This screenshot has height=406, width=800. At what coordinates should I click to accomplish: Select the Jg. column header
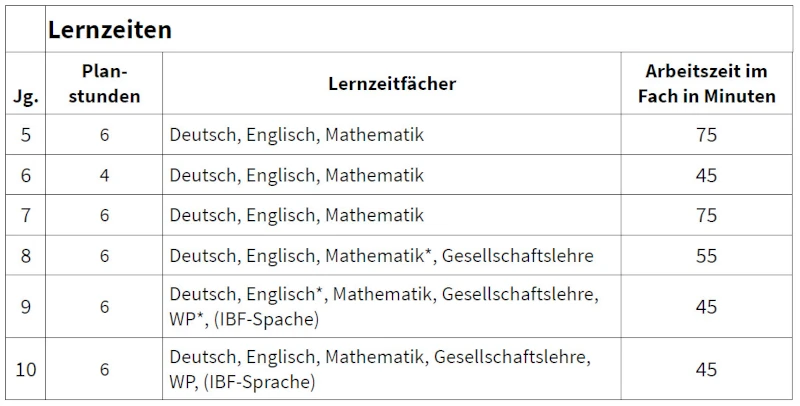click(25, 97)
